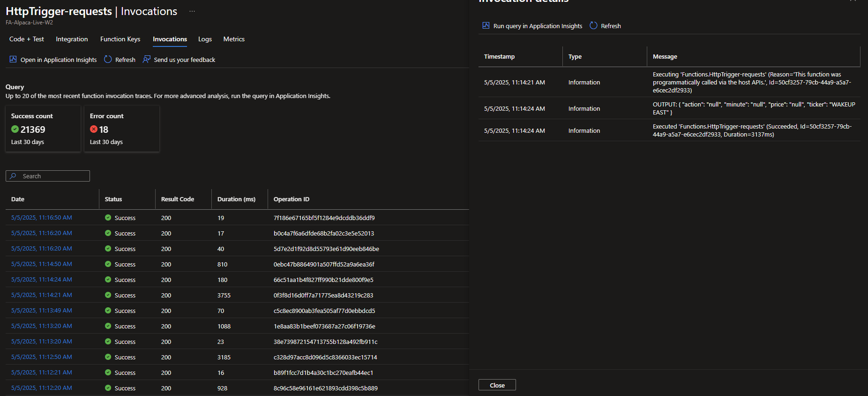This screenshot has height=396, width=868.
Task: Click the Open in Application Insights chart icon
Action: (x=13, y=60)
